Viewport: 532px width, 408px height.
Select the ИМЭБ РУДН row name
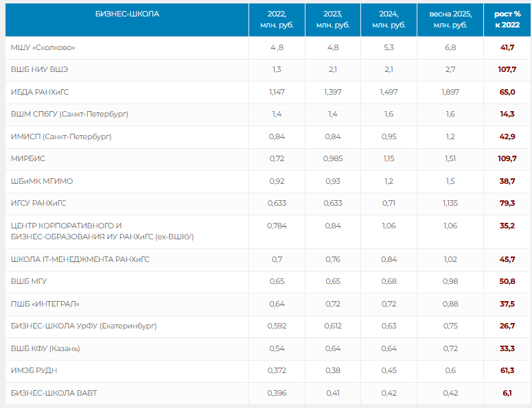34,370
